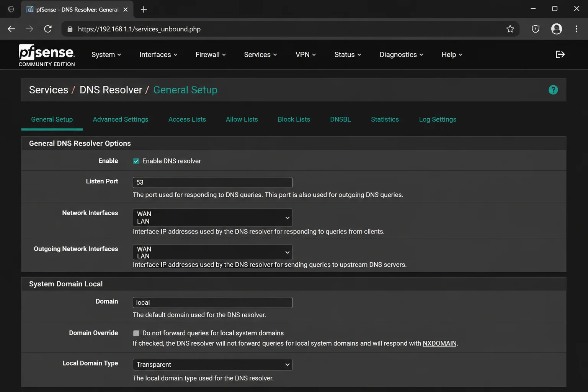Screen dimensions: 588x392
Task: Open the Log Settings tab
Action: 438,119
